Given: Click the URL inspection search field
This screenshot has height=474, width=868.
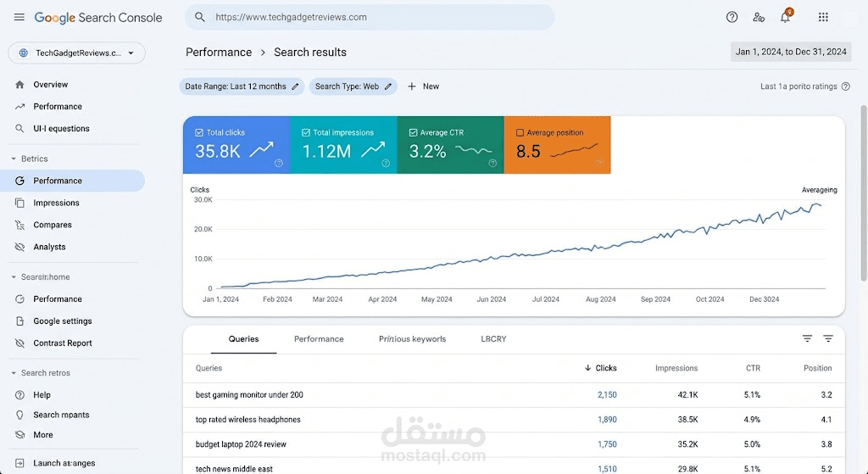Looking at the screenshot, I should 370,17.
